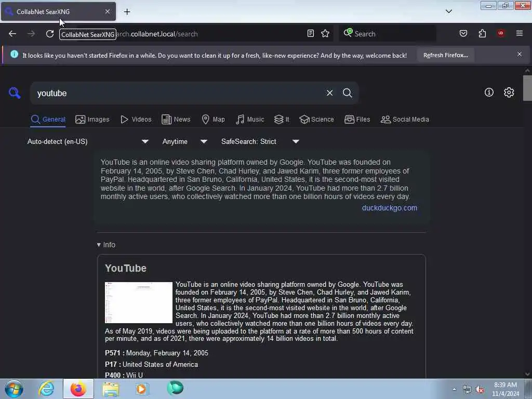Click the P17 United States of America row
The image size is (532, 399).
(151, 364)
